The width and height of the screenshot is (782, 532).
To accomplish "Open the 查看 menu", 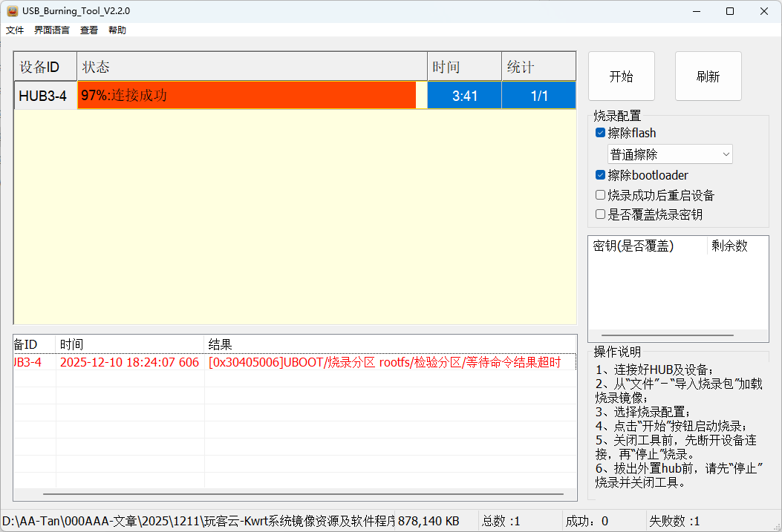I will [89, 30].
